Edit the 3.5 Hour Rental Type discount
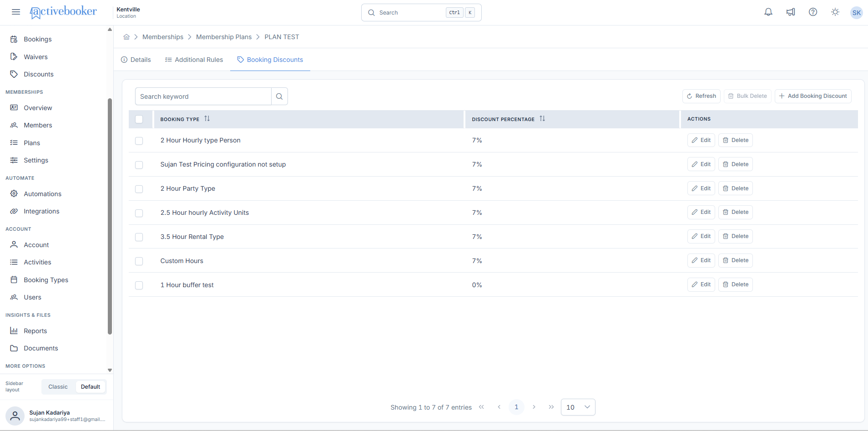Viewport: 868px width, 431px height. pyautogui.click(x=701, y=236)
